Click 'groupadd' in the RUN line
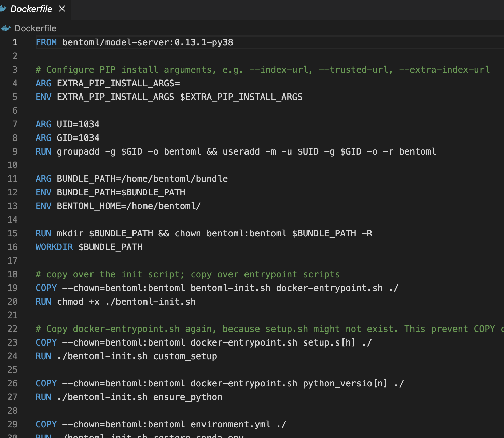This screenshot has height=438, width=504. tap(78, 151)
